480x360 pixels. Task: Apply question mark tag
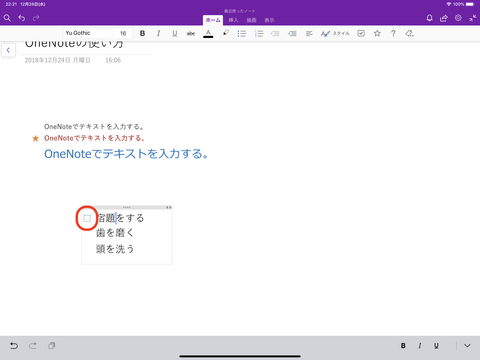(x=393, y=33)
